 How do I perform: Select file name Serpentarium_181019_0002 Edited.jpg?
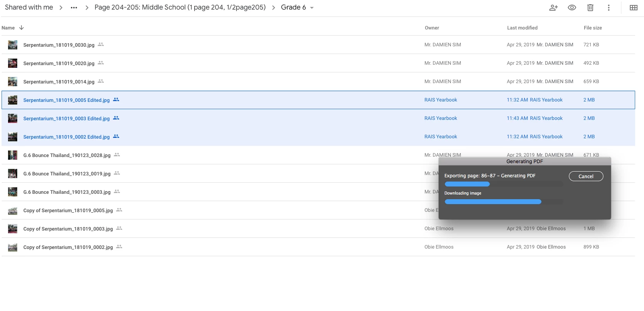66,137
